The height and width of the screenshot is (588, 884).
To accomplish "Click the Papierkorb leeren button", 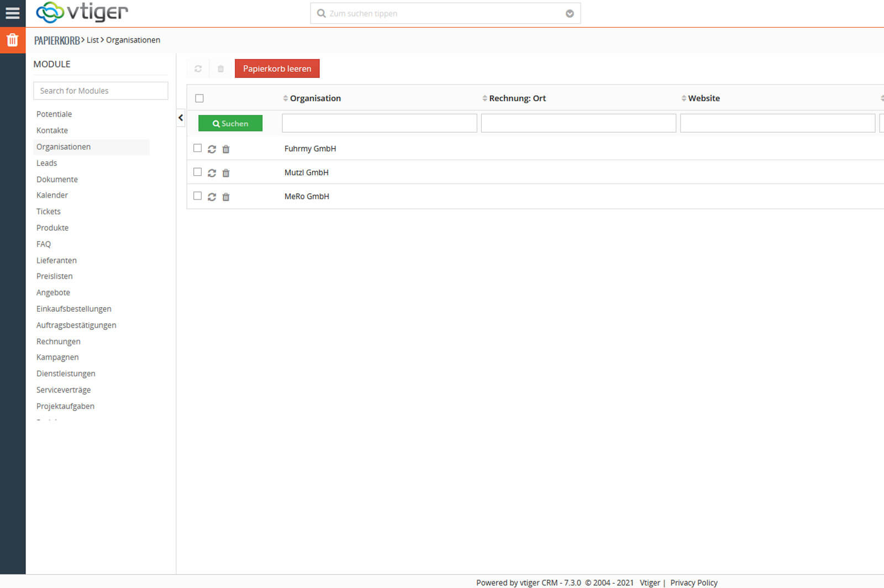I will click(x=277, y=69).
